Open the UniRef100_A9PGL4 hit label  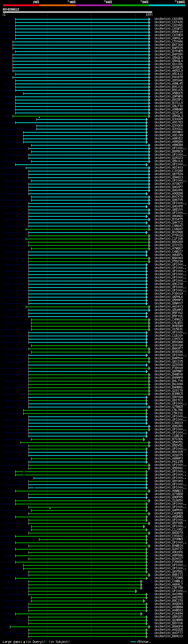click(x=169, y=38)
